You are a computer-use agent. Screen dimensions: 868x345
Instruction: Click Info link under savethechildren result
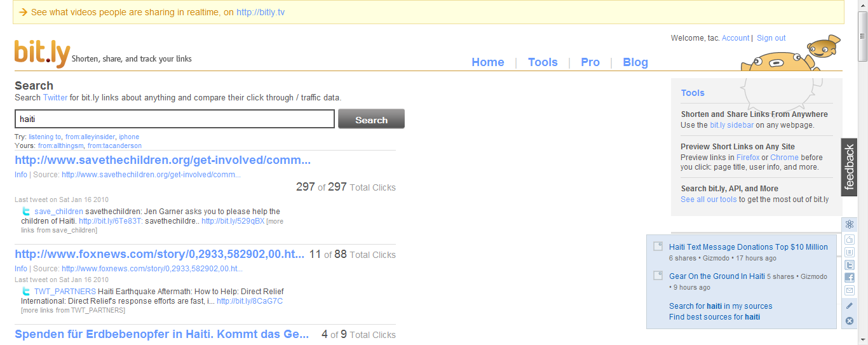pyautogui.click(x=21, y=175)
